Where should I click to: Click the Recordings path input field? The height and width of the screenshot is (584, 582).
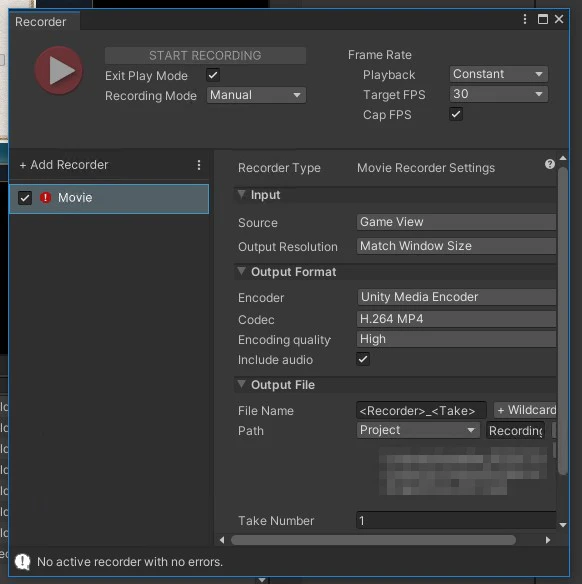[x=516, y=431]
